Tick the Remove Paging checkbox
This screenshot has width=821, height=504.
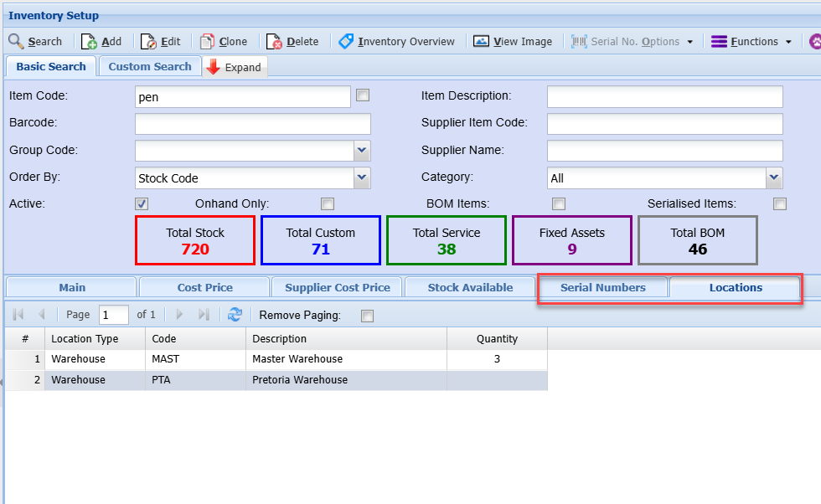pos(367,316)
